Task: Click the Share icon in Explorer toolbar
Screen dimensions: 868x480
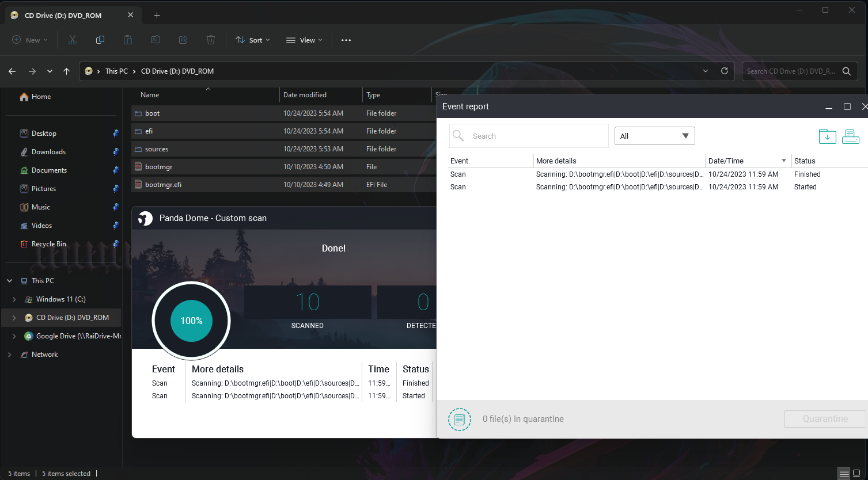Action: coord(183,40)
